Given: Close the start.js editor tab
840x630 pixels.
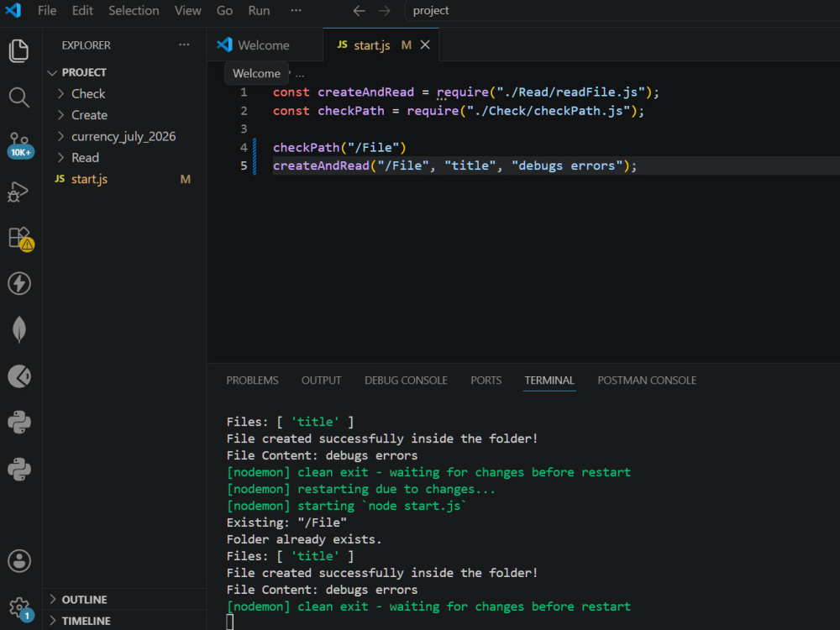Looking at the screenshot, I should (425, 45).
